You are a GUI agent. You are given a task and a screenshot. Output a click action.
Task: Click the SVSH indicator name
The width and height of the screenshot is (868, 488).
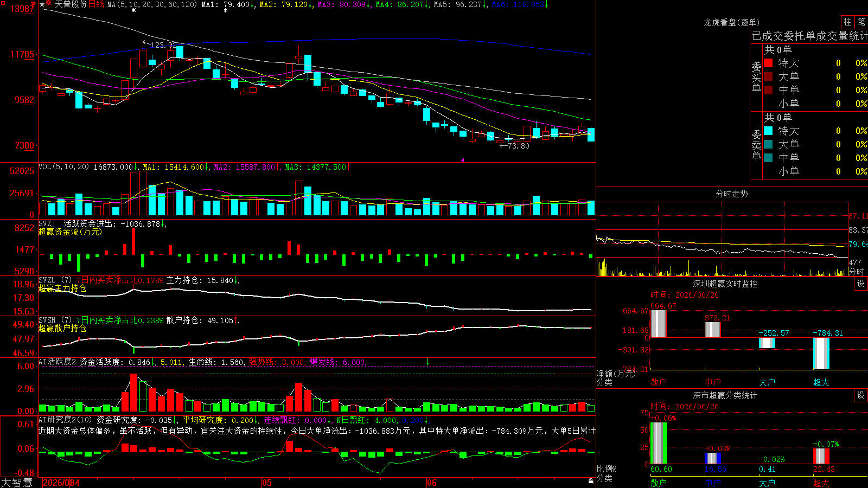tap(47, 320)
